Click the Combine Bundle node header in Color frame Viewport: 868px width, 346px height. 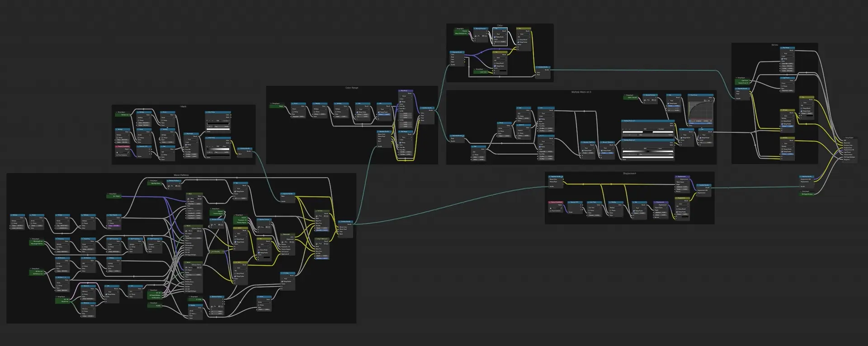(x=543, y=67)
